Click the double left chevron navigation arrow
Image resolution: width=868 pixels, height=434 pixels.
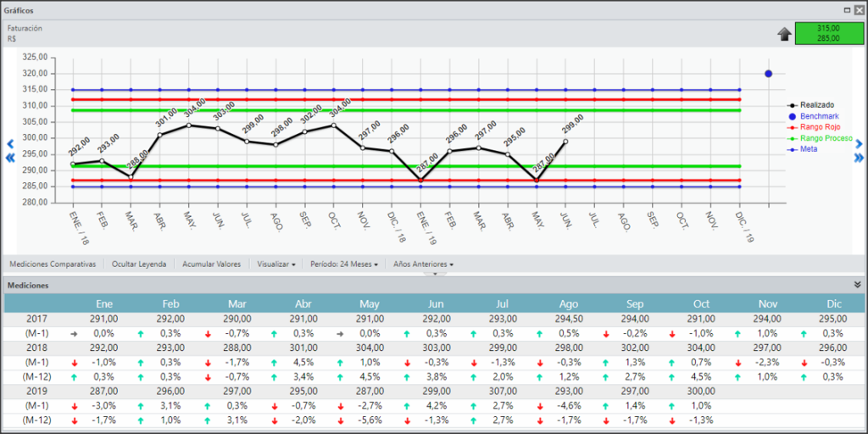point(10,158)
